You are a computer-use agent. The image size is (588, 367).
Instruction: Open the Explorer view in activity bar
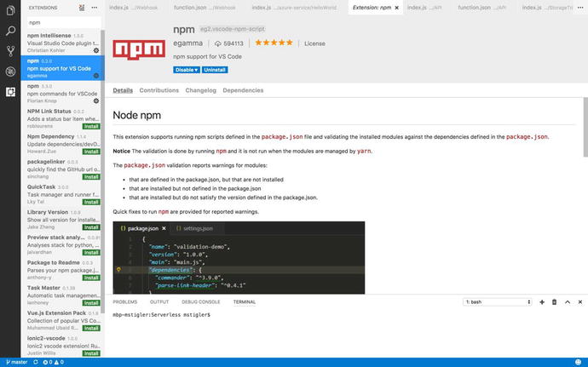pyautogui.click(x=10, y=10)
